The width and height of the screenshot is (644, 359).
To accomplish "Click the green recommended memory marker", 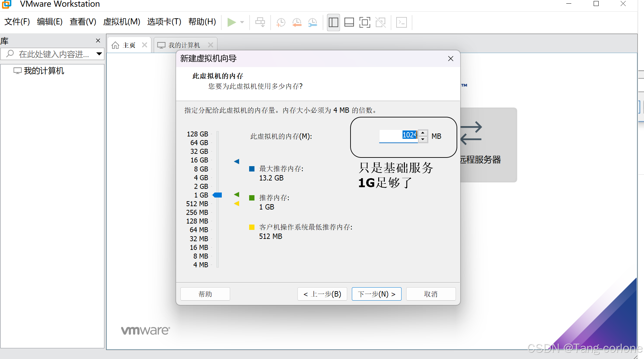I will point(237,195).
